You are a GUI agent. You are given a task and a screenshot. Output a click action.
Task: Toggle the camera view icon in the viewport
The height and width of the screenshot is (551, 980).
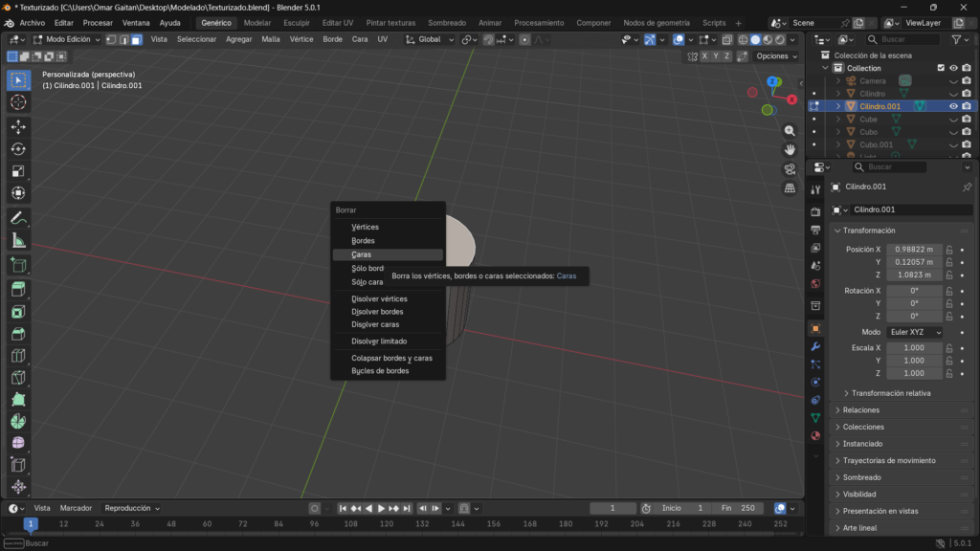tap(790, 169)
